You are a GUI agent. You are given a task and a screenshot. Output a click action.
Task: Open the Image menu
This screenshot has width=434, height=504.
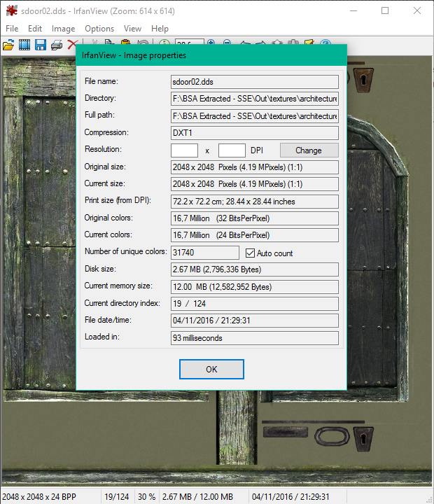tap(63, 29)
